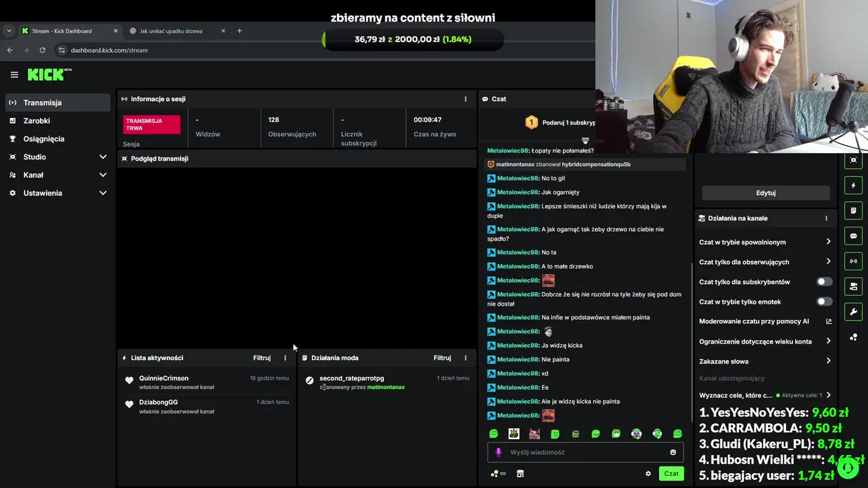Open a new browser tab
This screenshot has height=488, width=868.
(x=239, y=30)
